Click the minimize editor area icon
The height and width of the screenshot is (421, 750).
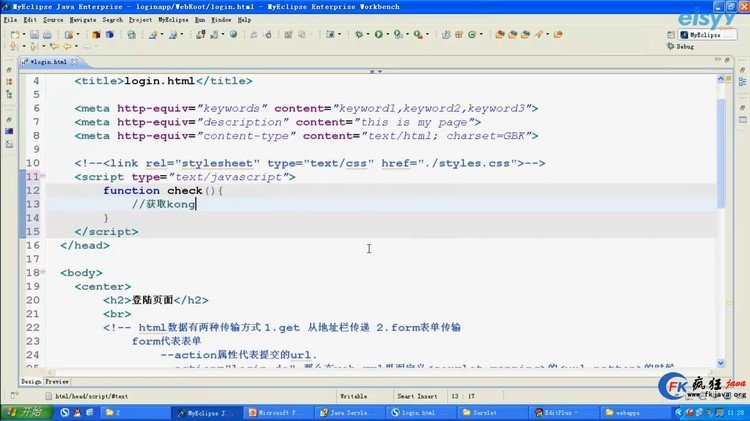coord(718,60)
